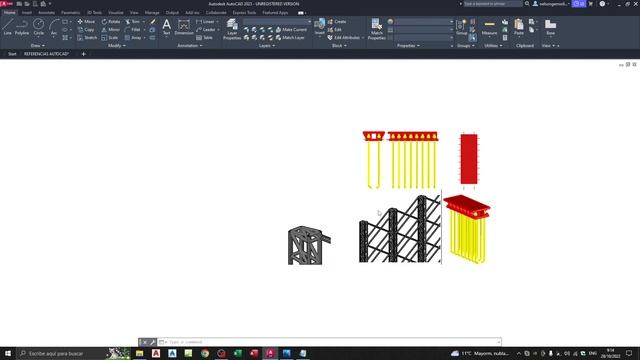
Task: Click Create block
Action: click(337, 21)
